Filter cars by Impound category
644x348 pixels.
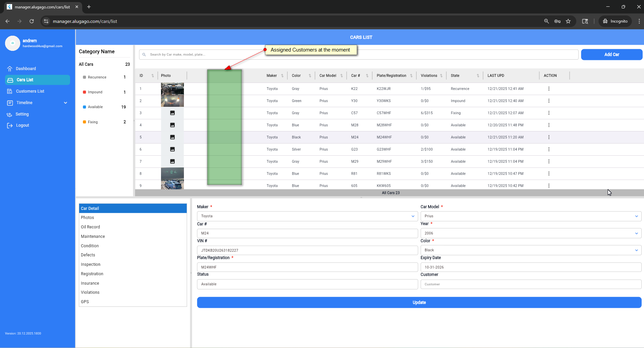tap(95, 92)
